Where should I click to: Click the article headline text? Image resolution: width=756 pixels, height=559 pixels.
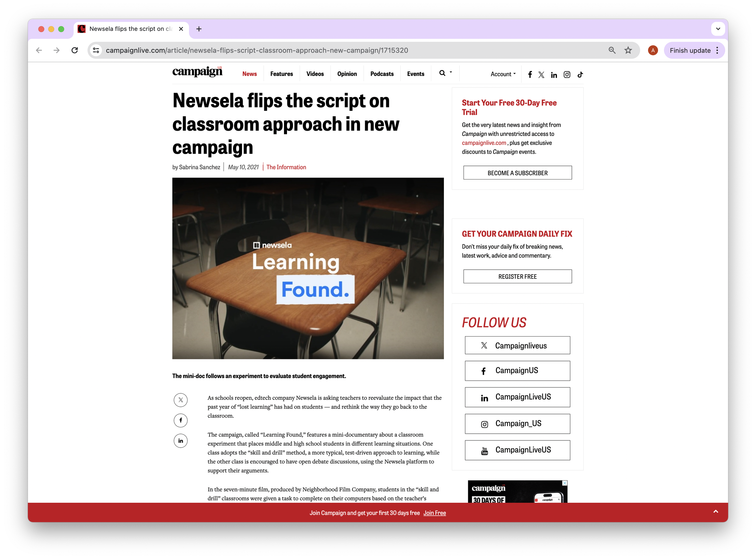coord(286,124)
